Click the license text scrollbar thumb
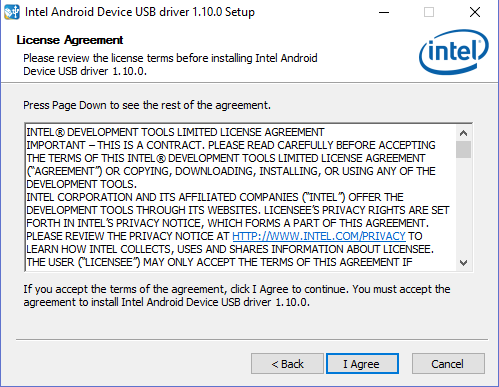 click(x=463, y=149)
